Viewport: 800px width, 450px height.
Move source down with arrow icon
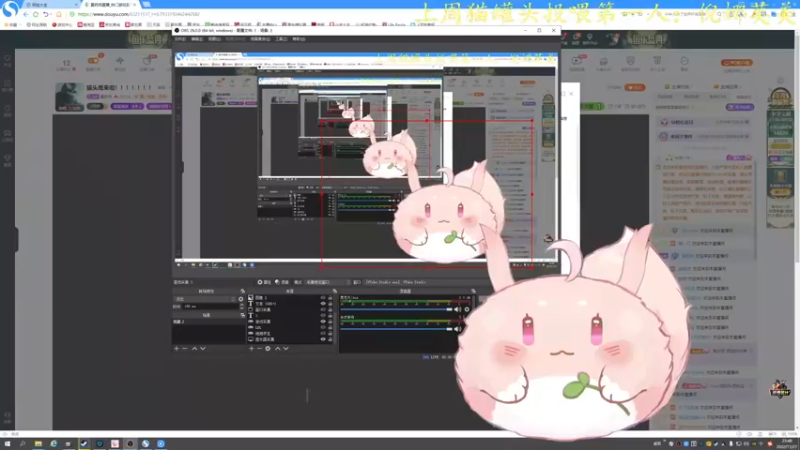coord(286,348)
